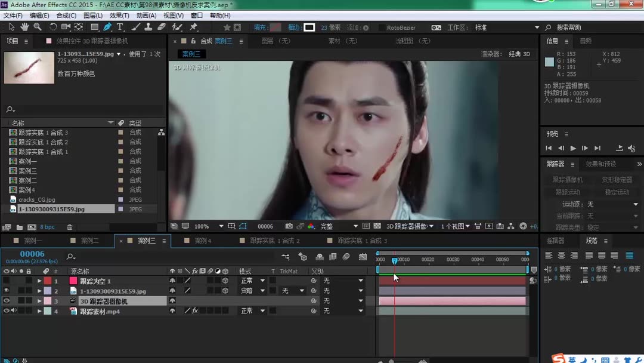Select the Eraser tool
The width and height of the screenshot is (644, 363).
(160, 27)
